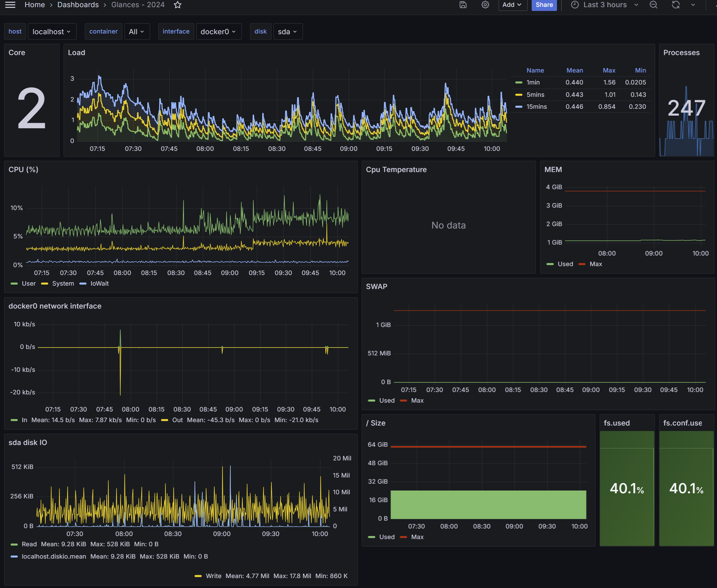Image resolution: width=717 pixels, height=588 pixels.
Task: Click the zoom out time range icon
Action: pos(653,5)
